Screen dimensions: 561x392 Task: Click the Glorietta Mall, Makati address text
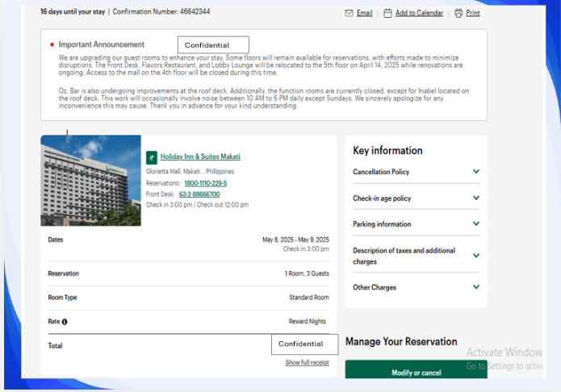(190, 172)
